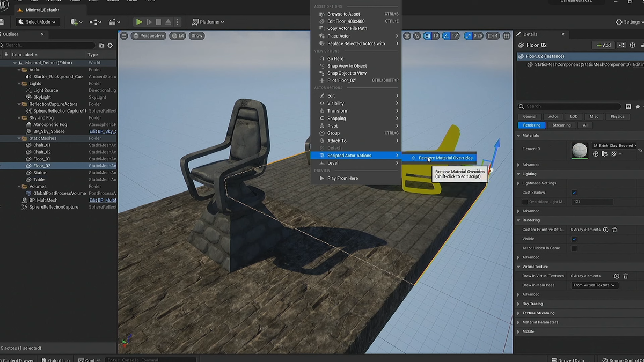
Task: Click the Eject button in the play toolbar
Action: pos(168,22)
